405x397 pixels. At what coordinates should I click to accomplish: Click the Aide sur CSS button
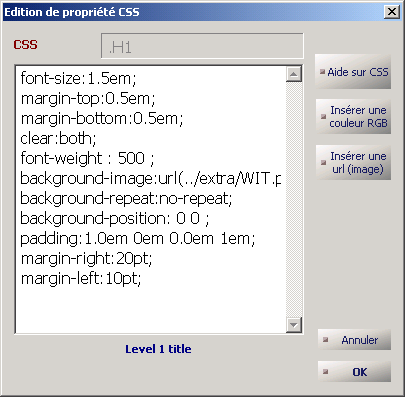353,72
